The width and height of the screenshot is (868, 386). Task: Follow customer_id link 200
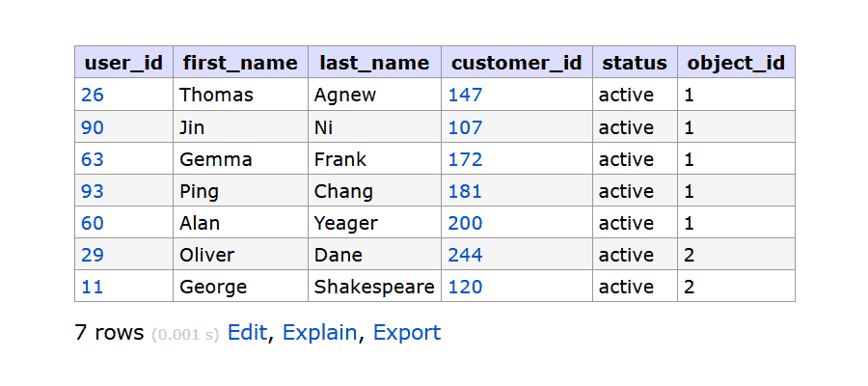[x=465, y=223]
